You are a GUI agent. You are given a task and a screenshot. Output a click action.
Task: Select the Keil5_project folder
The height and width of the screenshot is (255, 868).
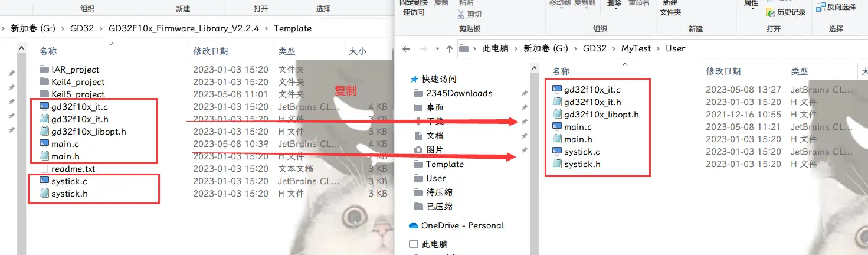pos(77,94)
